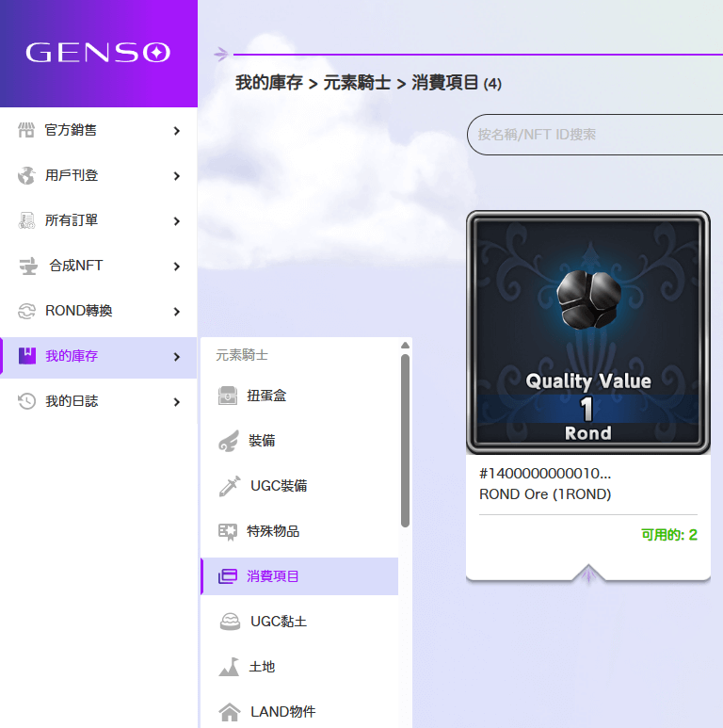Screen dimensions: 723x728
Task: Click the 我的日誌 history clock icon
Action: tap(26, 401)
